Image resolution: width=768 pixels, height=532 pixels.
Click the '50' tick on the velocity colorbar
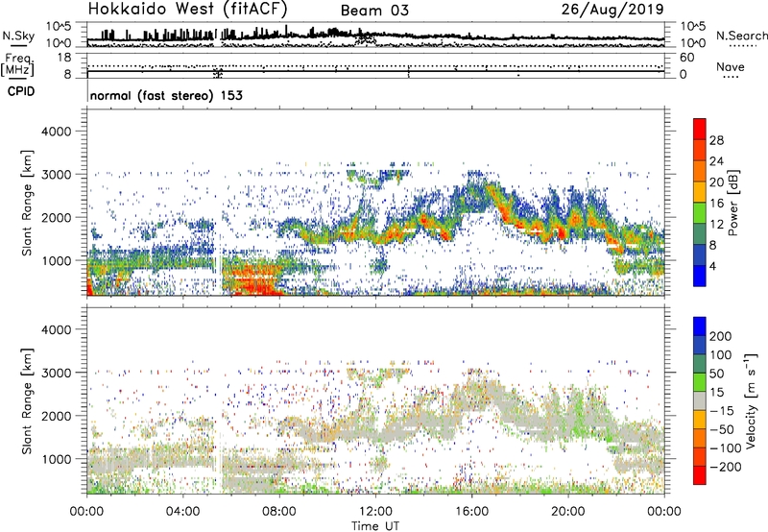tap(716, 374)
